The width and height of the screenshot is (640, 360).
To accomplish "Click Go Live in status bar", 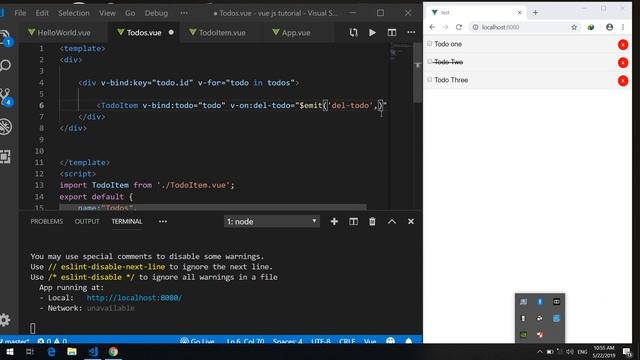I will click(x=198, y=341).
